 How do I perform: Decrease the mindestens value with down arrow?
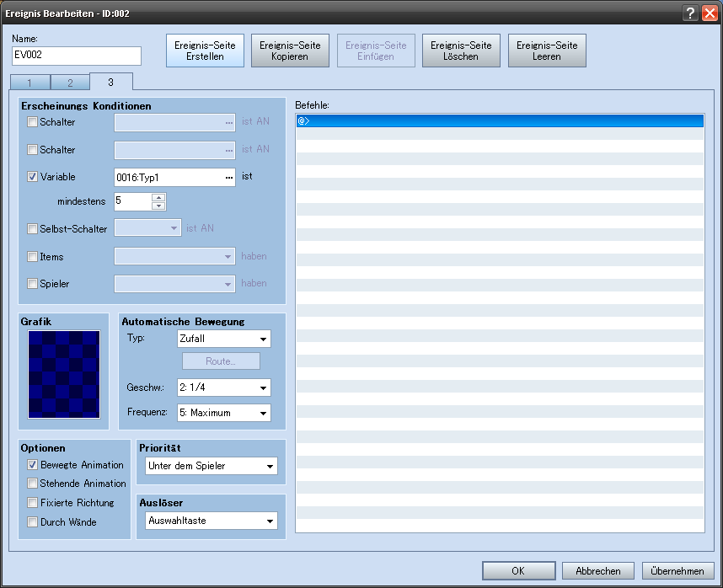click(x=158, y=206)
